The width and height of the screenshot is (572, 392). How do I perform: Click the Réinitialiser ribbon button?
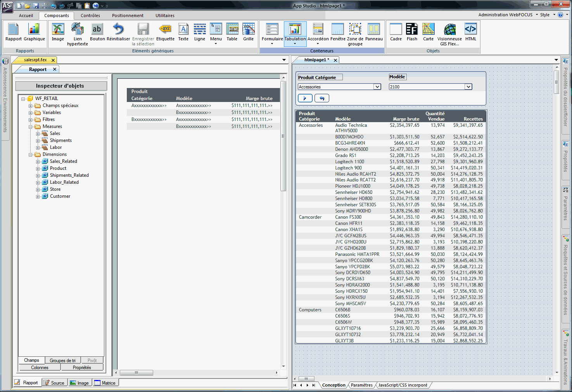(x=118, y=32)
